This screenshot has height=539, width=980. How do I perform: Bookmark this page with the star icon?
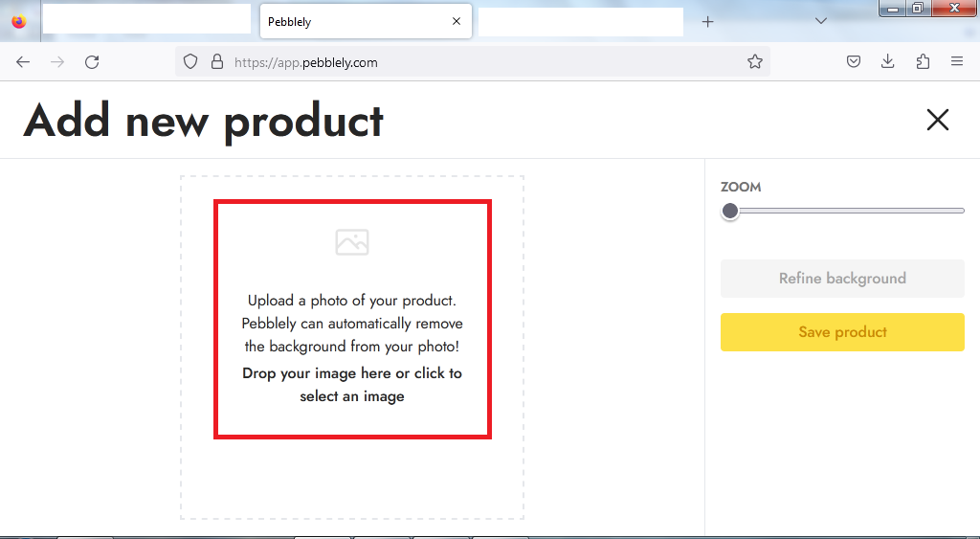pos(755,62)
